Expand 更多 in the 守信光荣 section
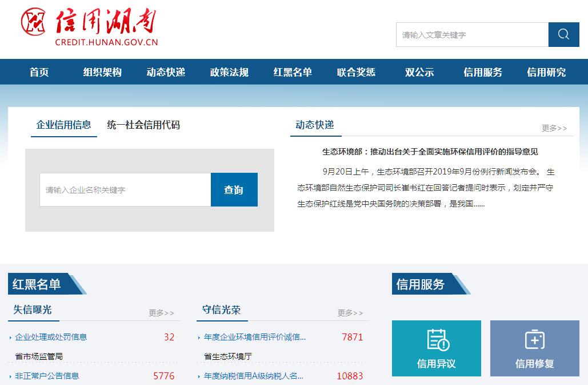The height and width of the screenshot is (385, 588). click(x=350, y=313)
